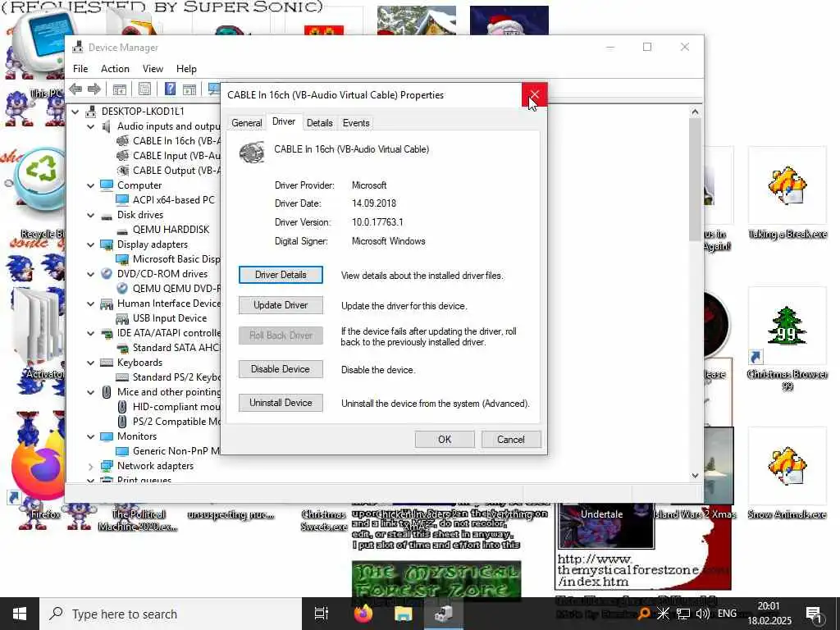This screenshot has width=840, height=630.
Task: Open the View menu
Action: 153,69
